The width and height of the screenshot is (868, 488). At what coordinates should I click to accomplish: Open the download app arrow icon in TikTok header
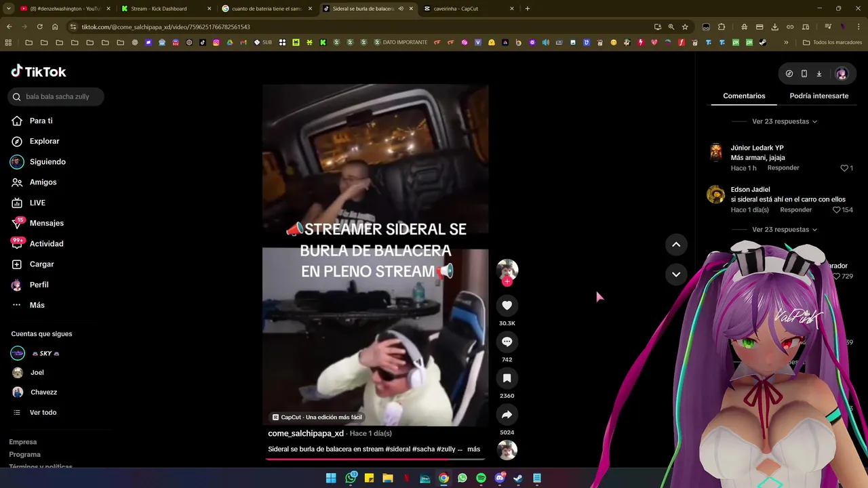[x=818, y=73]
